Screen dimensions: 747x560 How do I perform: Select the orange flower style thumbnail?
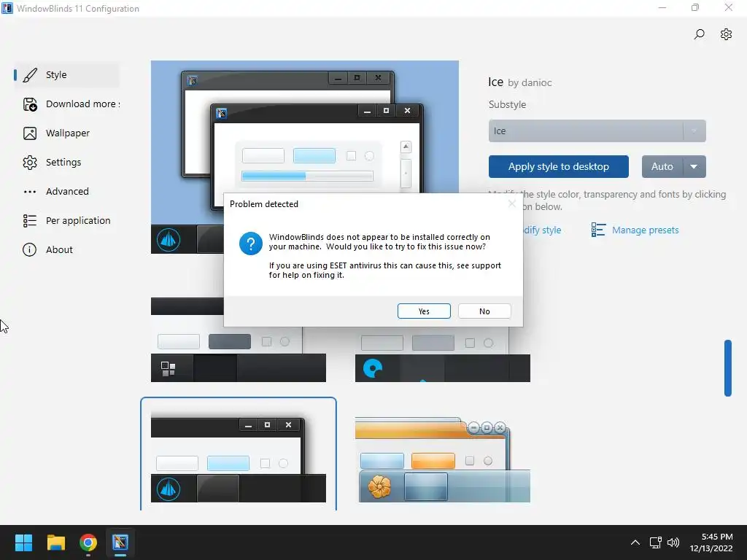click(443, 459)
